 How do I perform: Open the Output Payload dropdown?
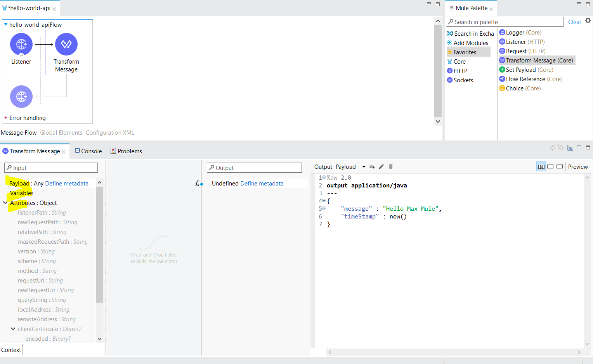[364, 166]
